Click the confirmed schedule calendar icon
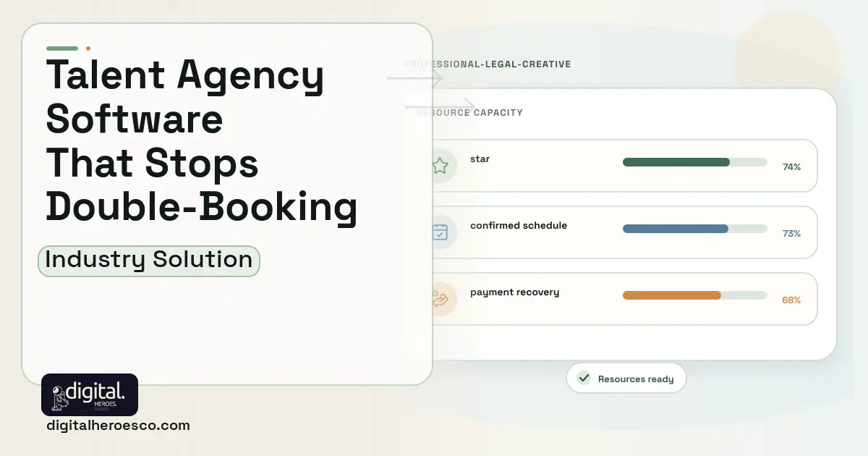The width and height of the screenshot is (868, 456). (440, 232)
